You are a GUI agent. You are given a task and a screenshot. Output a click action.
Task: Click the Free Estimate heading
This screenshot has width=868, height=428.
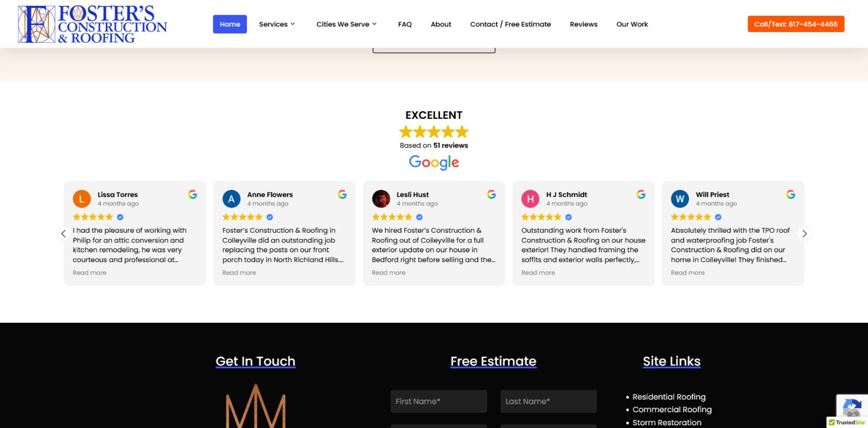pyautogui.click(x=494, y=361)
